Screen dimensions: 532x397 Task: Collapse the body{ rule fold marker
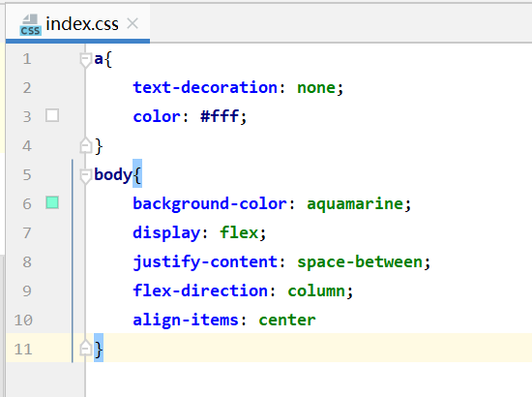tap(85, 175)
